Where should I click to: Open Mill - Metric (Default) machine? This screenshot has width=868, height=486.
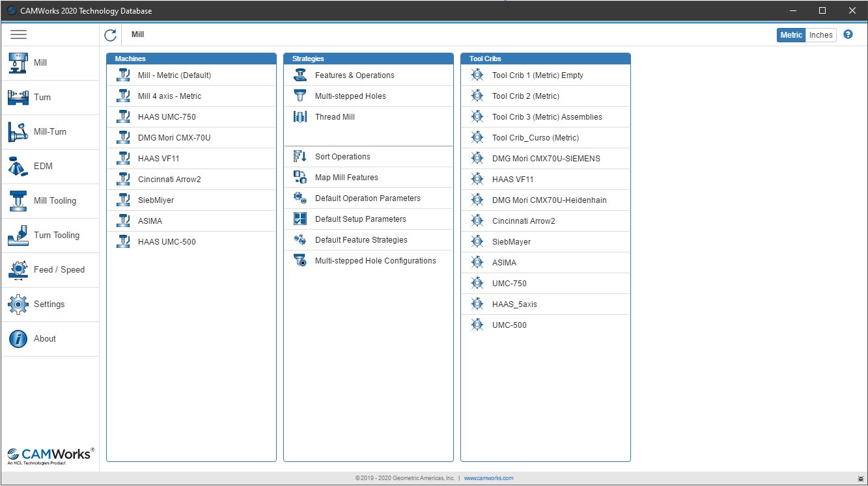[x=191, y=75]
